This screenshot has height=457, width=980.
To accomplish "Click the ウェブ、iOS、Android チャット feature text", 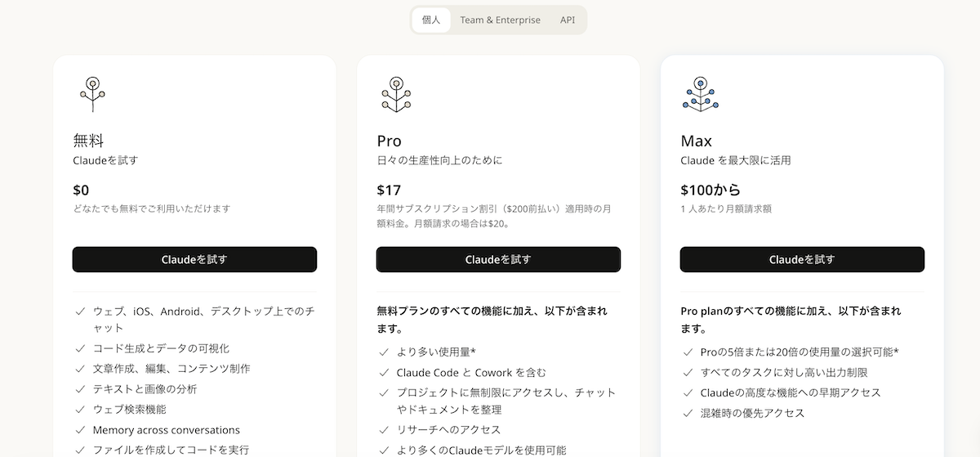I will point(203,320).
